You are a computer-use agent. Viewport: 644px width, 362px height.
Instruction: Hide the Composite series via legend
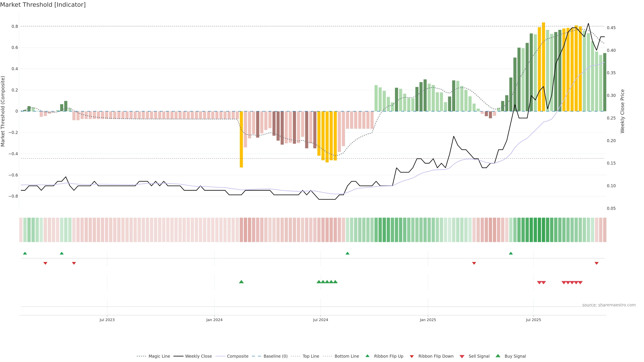coord(237,356)
